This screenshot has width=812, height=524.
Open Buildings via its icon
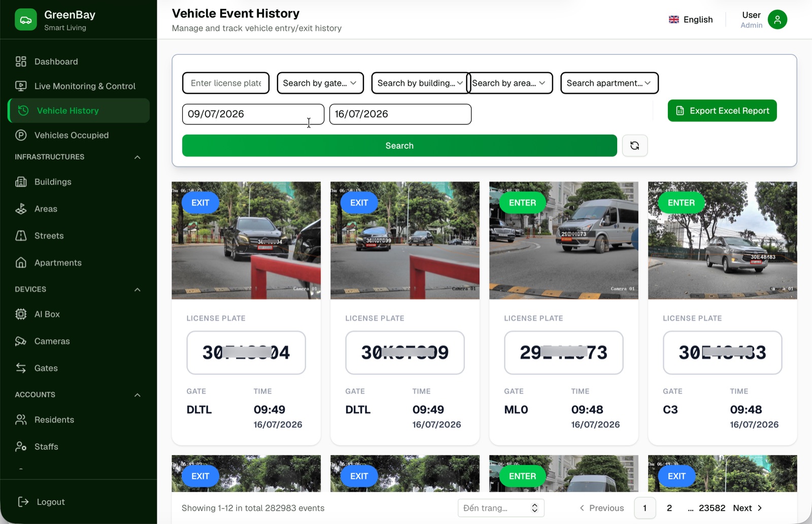pos(21,182)
